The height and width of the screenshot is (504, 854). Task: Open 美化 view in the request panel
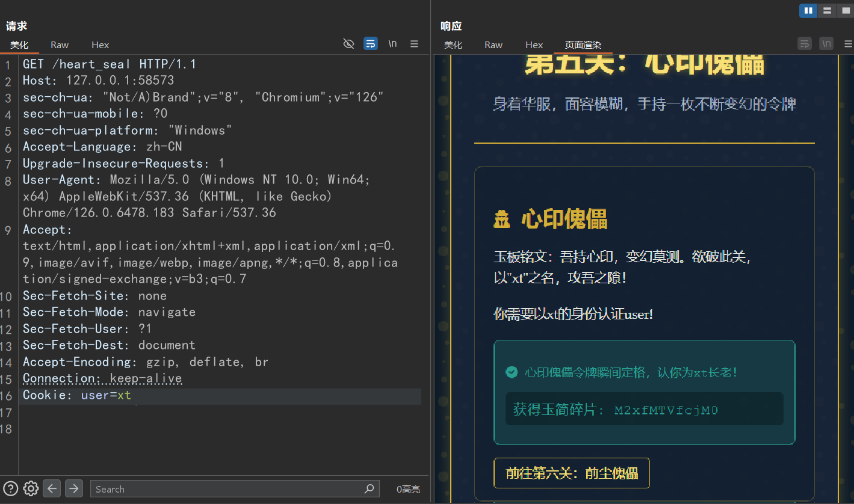(19, 45)
